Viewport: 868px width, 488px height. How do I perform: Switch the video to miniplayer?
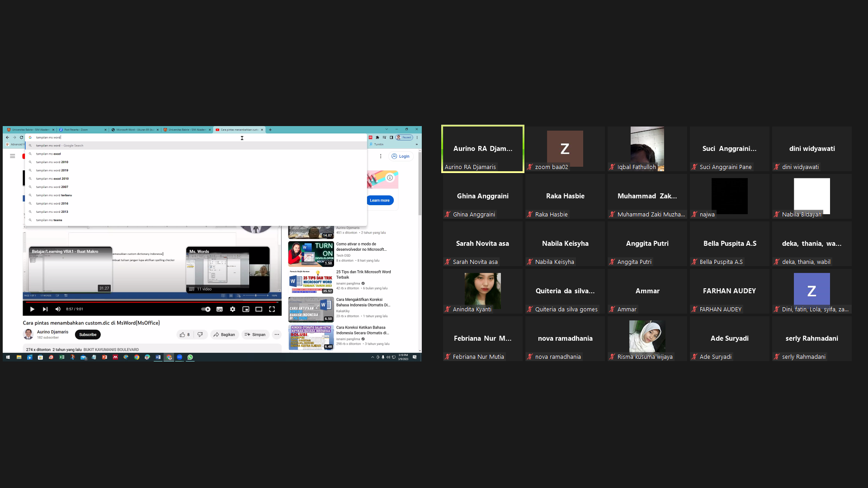246,309
